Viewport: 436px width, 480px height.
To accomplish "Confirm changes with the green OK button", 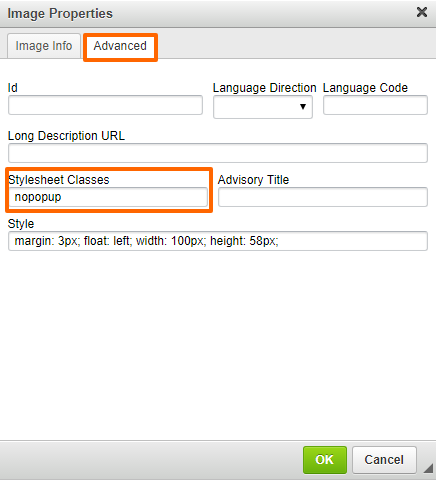I will pyautogui.click(x=325, y=460).
